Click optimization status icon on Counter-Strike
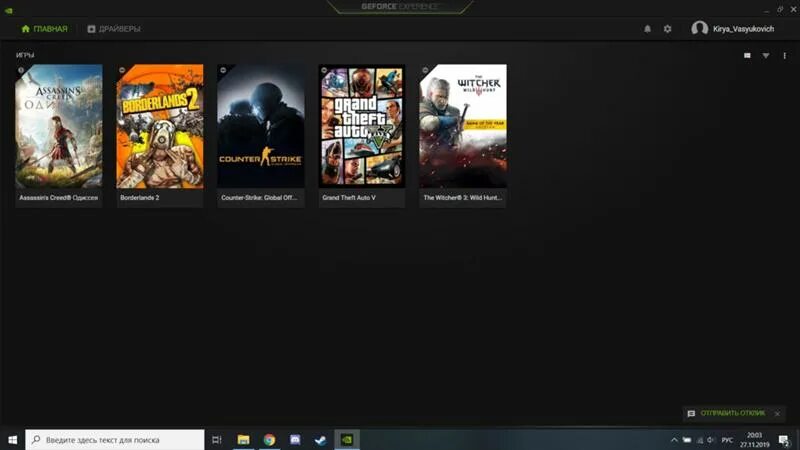 pos(223,70)
